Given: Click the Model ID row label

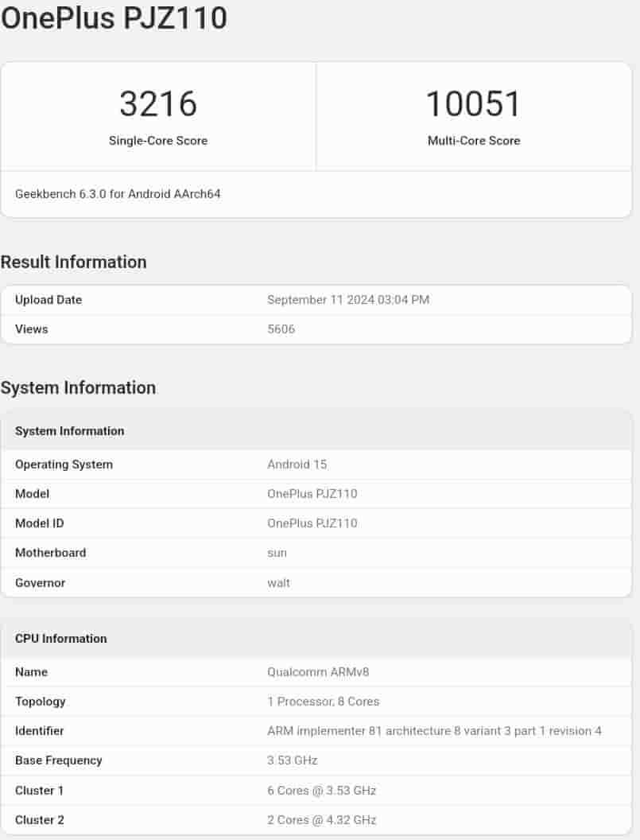Looking at the screenshot, I should coord(40,523).
